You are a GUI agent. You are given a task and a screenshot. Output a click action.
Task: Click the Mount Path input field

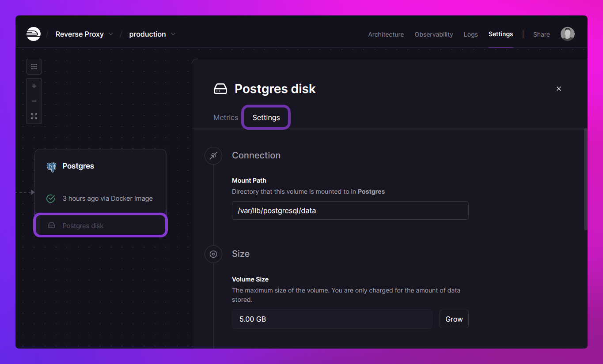350,210
